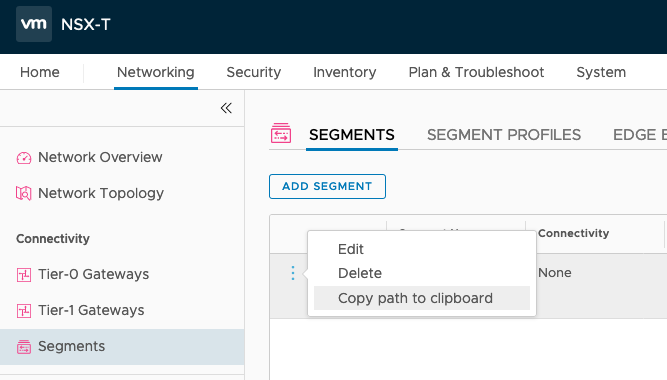This screenshot has width=667, height=380.
Task: Click the ADD SEGMENT button
Action: pos(327,186)
